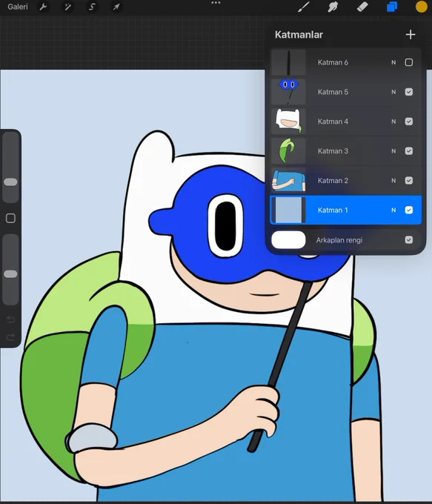Viewport: 432px width, 504px height.
Task: Open the white Arkaplan rengi color swatch
Action: point(288,240)
